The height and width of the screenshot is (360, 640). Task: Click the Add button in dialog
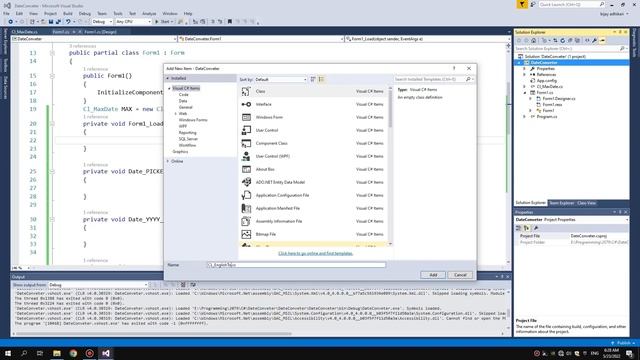(433, 275)
